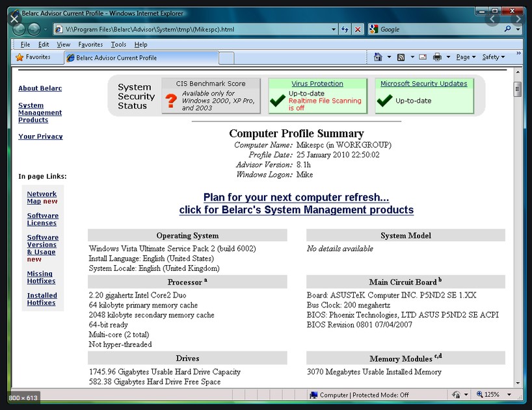The width and height of the screenshot is (532, 410).
Task: Select the Belarc Advisor Current Profile tab
Action: click(141, 58)
